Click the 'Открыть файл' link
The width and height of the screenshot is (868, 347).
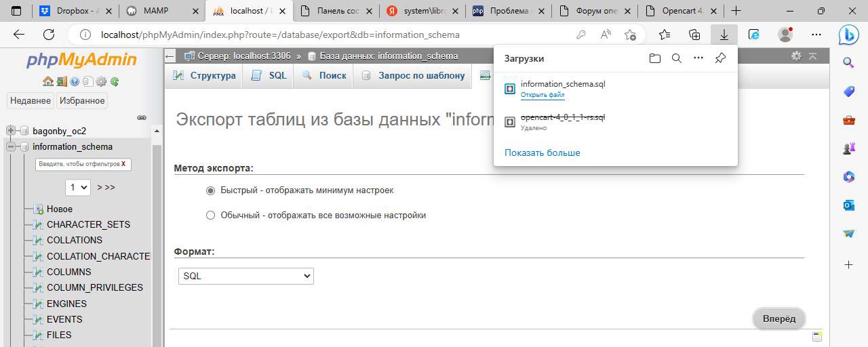coord(542,95)
